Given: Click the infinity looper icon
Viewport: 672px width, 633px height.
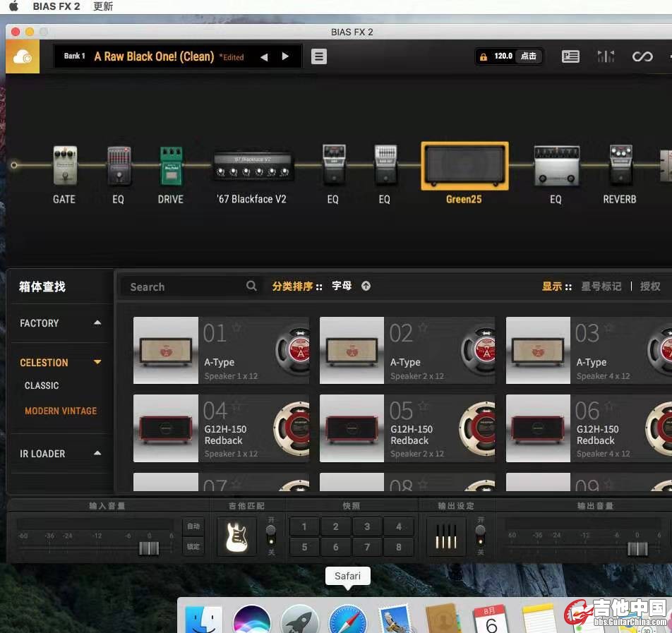Looking at the screenshot, I should (x=642, y=56).
